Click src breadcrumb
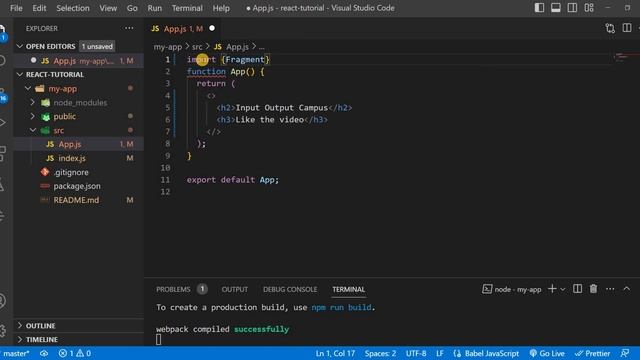This screenshot has width=640, height=360. pos(197,47)
